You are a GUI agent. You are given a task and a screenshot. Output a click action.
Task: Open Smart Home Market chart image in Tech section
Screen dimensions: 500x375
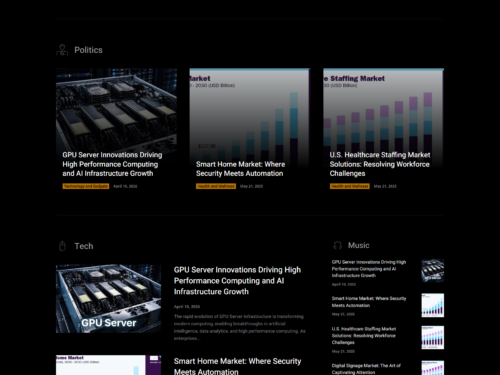coord(108,365)
